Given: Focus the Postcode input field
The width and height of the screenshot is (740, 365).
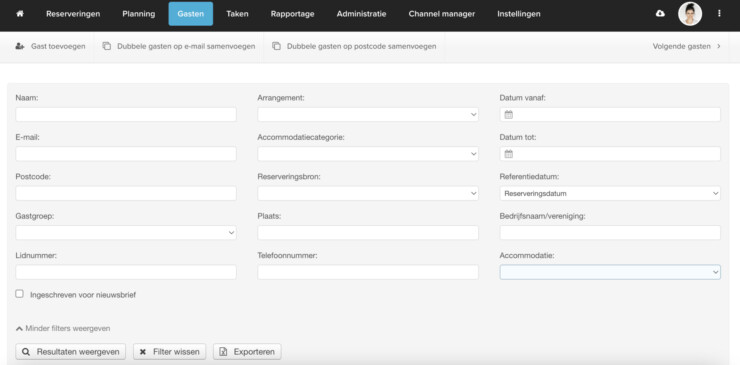Looking at the screenshot, I should coord(126,193).
